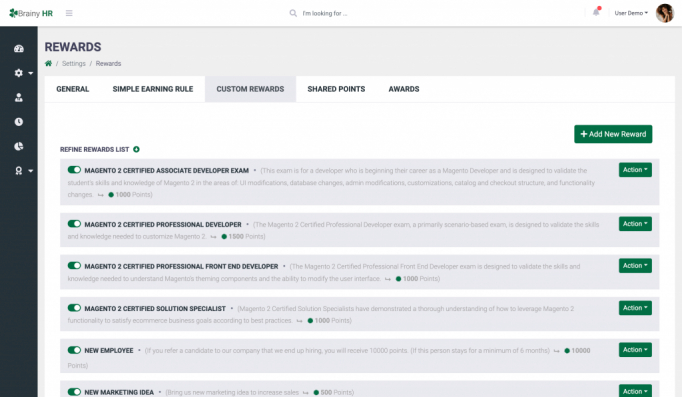The height and width of the screenshot is (397, 682).
Task: Click the New Marketing Idea reward title
Action: (119, 392)
